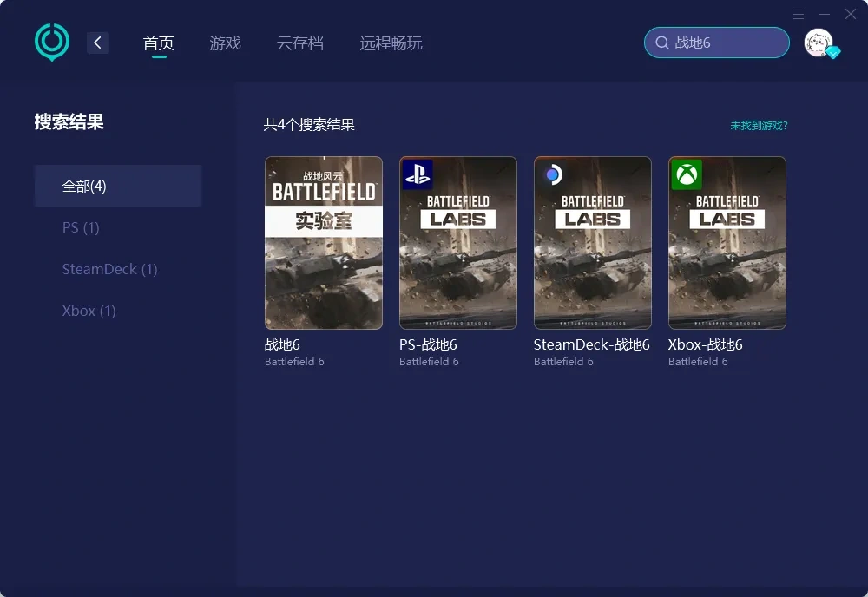The height and width of the screenshot is (597, 868).
Task: Click the magnifier icon in search box
Action: 662,43
